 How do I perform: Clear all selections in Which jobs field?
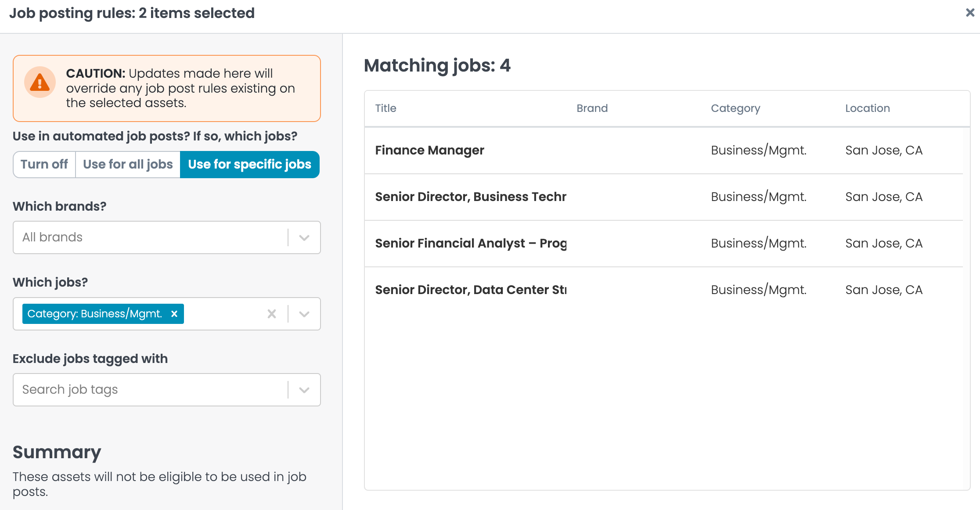pyautogui.click(x=272, y=314)
